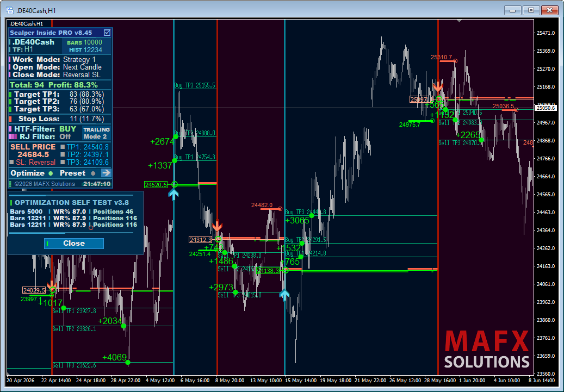
Task: Click the progress bar above the Close button
Action: point(71,233)
